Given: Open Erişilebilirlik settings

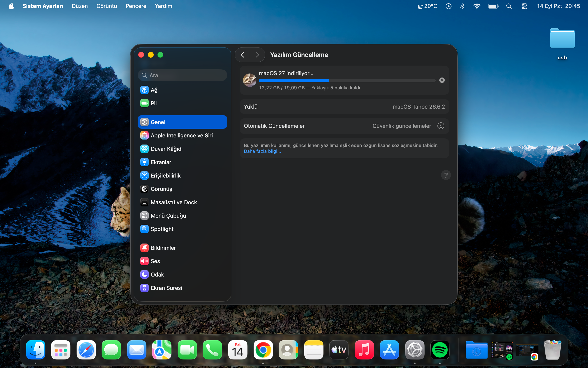Looking at the screenshot, I should click(x=182, y=175).
